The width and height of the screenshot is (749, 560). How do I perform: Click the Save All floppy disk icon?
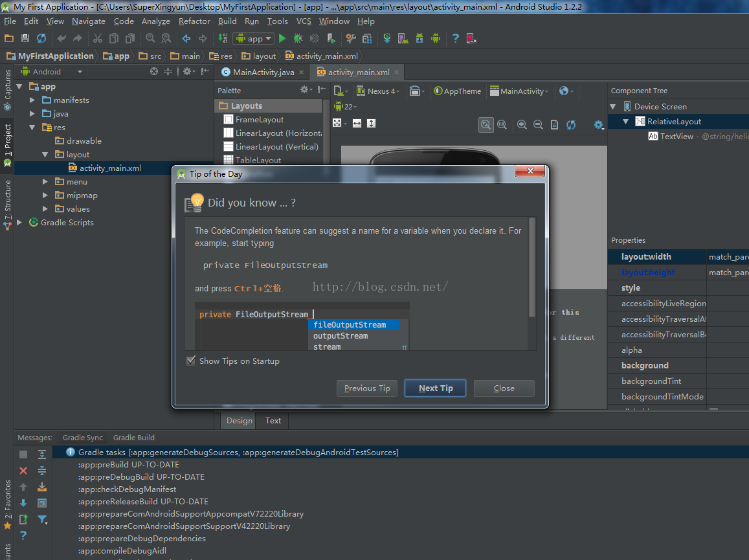click(x=25, y=39)
